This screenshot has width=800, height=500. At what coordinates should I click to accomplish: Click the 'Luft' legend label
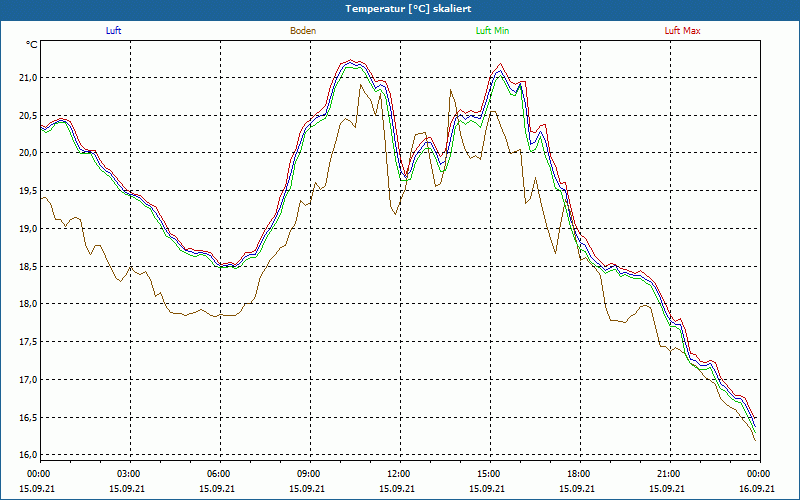tap(114, 31)
